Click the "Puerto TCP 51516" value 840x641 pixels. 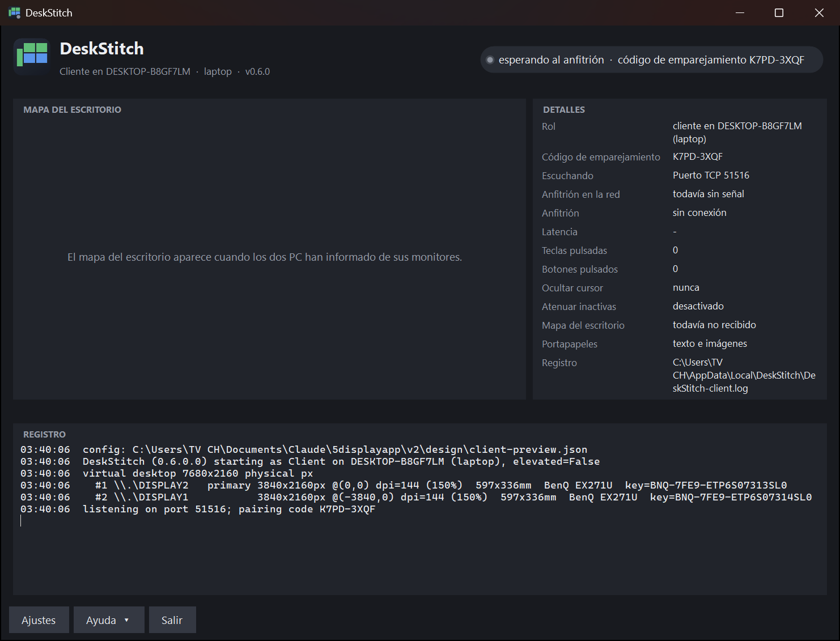[x=711, y=175]
